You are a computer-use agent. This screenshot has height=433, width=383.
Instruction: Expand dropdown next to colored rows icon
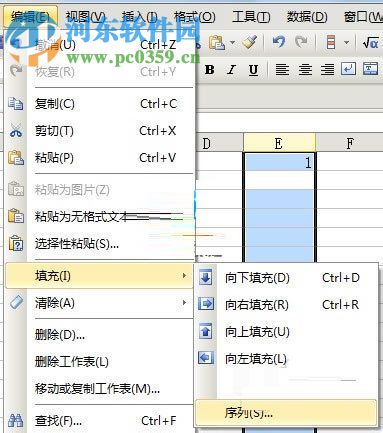coord(346,43)
